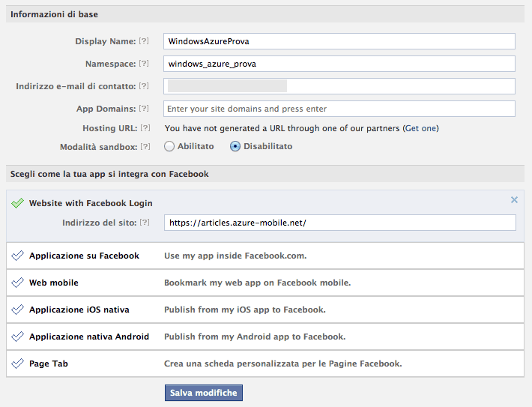Remove the Website with Facebook Login section
Viewport: 532px width, 407px height.
[x=514, y=200]
